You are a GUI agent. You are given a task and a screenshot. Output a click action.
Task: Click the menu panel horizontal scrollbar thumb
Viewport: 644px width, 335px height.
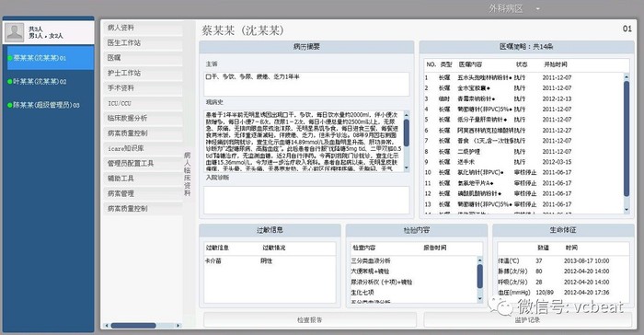133,326
